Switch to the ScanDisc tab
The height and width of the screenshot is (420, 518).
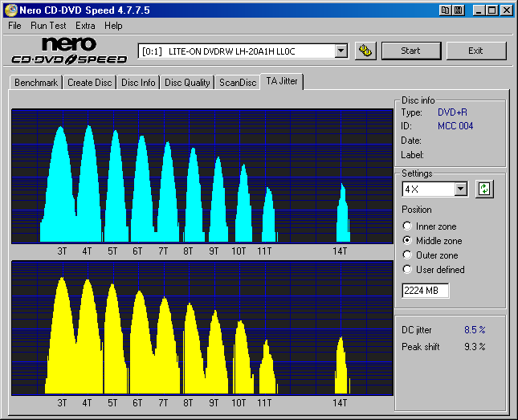tap(238, 83)
